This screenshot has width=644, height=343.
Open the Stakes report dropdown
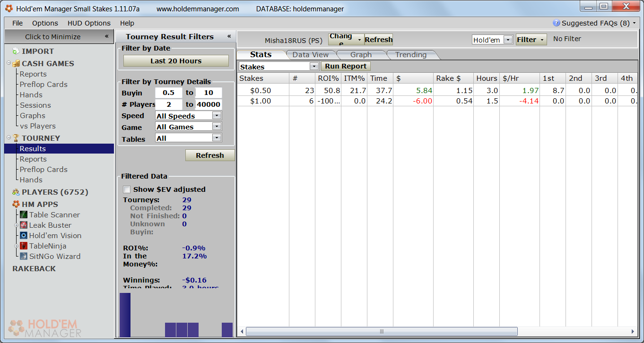click(x=314, y=67)
